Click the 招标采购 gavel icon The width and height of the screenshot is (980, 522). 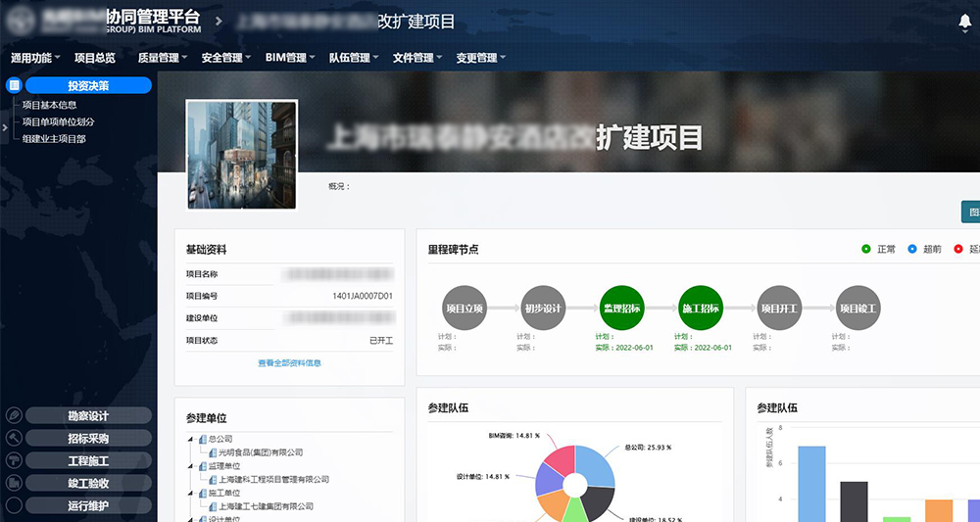[x=14, y=438]
